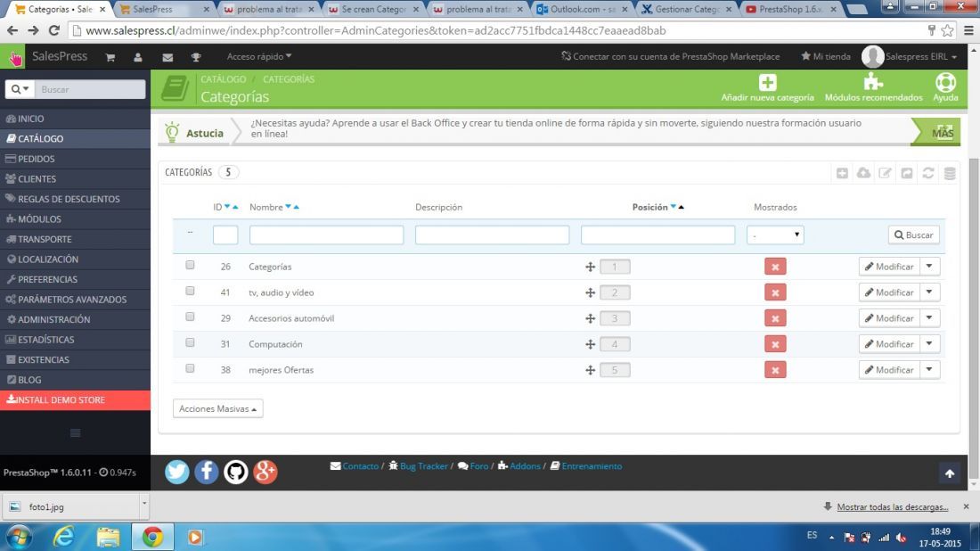This screenshot has width=980, height=551.
Task: Click the add new plus icon in panel header
Action: [x=842, y=173]
